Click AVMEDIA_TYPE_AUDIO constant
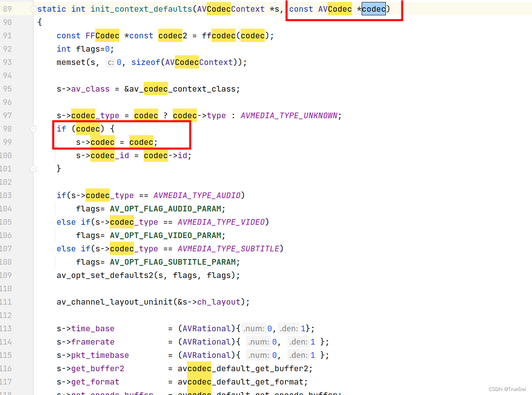The image size is (532, 395). 197,195
